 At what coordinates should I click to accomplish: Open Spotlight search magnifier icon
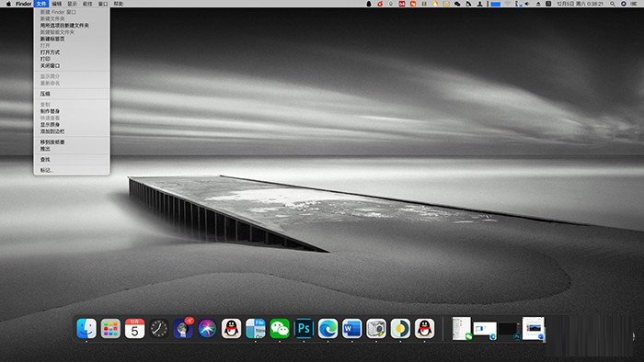[x=613, y=4]
